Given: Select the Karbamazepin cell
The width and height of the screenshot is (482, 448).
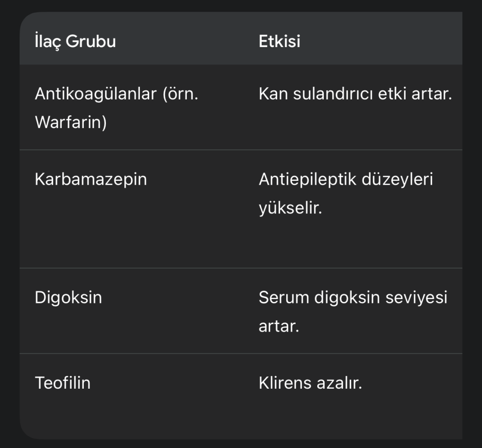Looking at the screenshot, I should click(91, 179).
